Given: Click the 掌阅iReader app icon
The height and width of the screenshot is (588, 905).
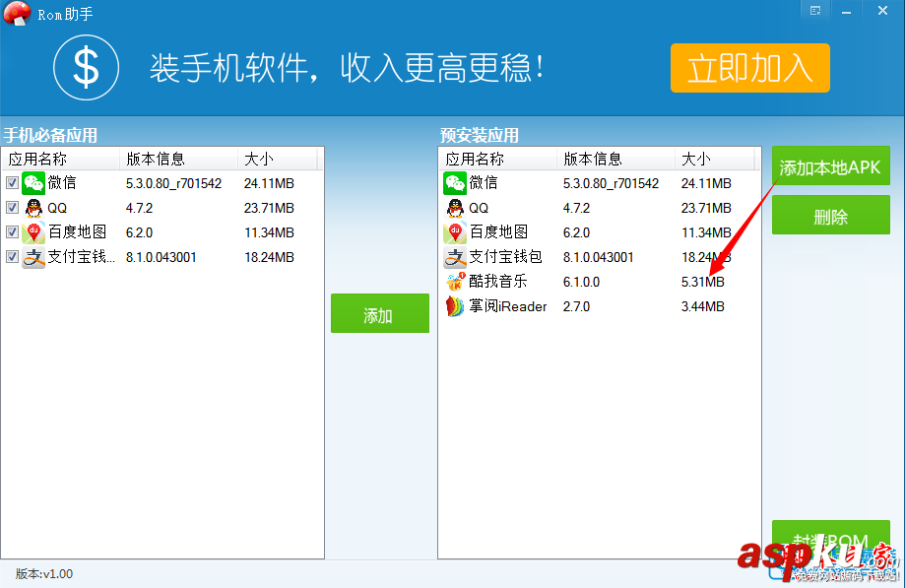Looking at the screenshot, I should 455,306.
